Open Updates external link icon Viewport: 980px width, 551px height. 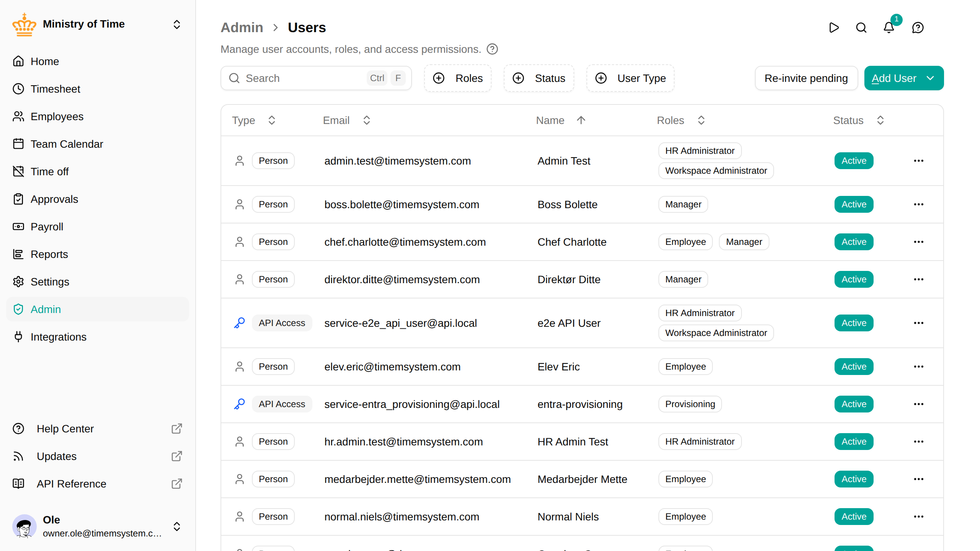click(x=176, y=456)
